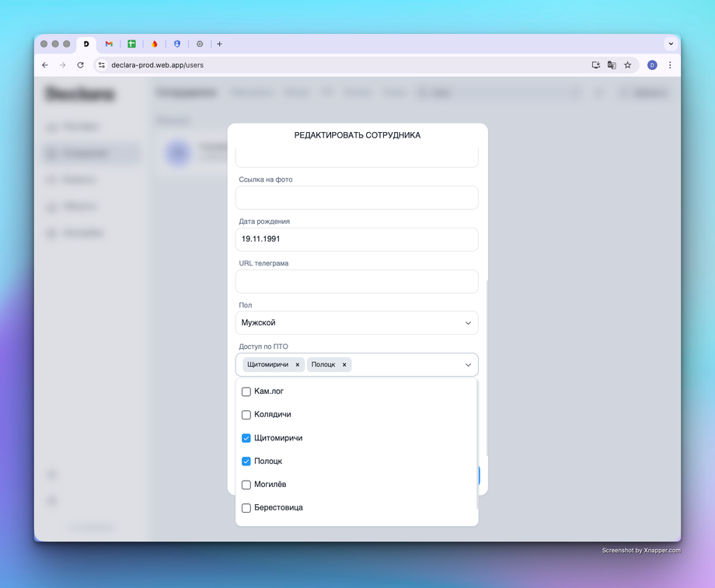The width and height of the screenshot is (715, 588).
Task: Click the Щитомиричи chip label
Action: 267,364
